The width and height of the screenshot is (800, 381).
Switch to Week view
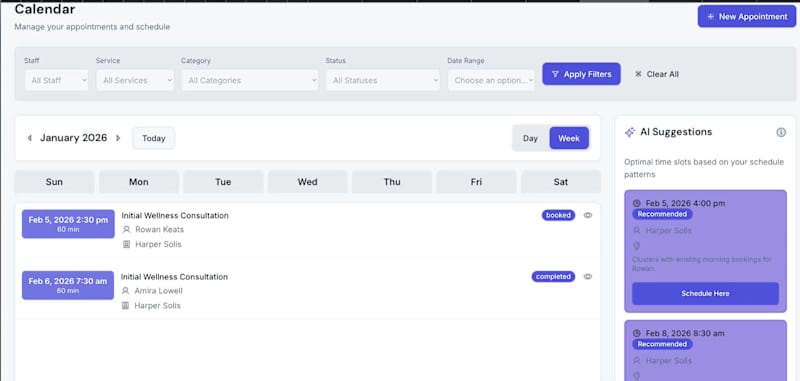tap(569, 138)
